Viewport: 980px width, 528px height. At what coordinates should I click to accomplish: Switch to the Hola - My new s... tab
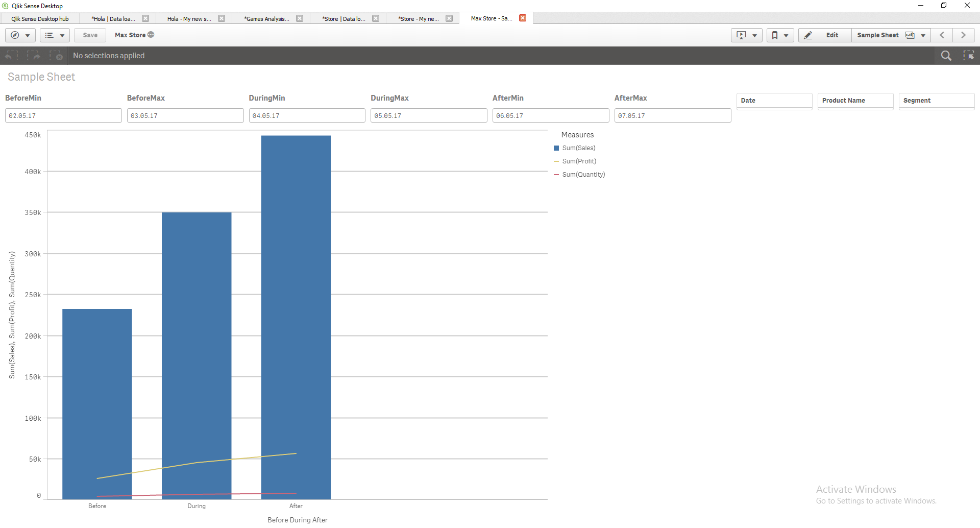[189, 19]
